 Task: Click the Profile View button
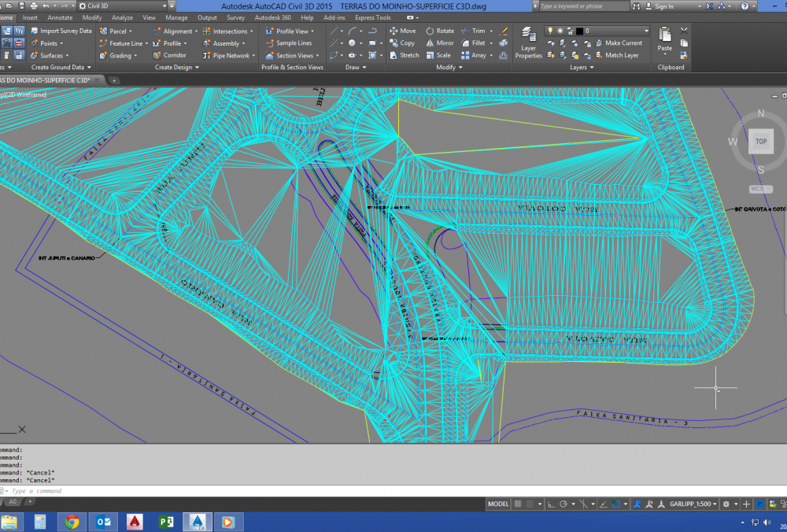click(289, 31)
